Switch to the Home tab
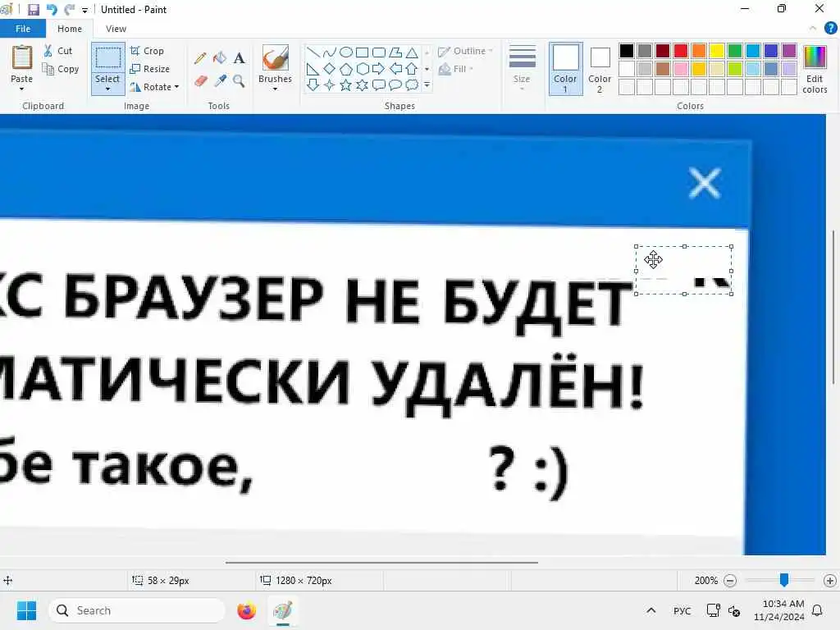The image size is (840, 630). point(70,29)
